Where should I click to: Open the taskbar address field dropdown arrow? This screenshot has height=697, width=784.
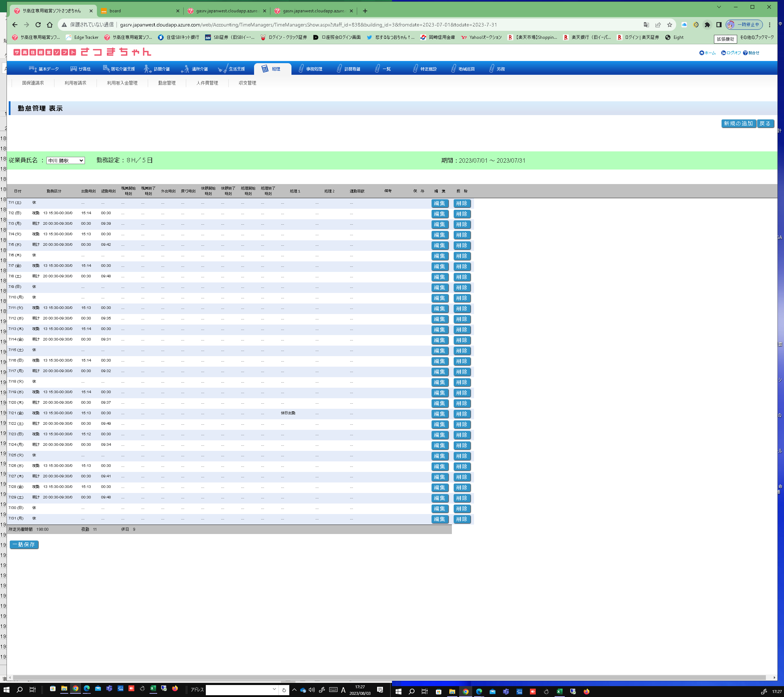[274, 689]
